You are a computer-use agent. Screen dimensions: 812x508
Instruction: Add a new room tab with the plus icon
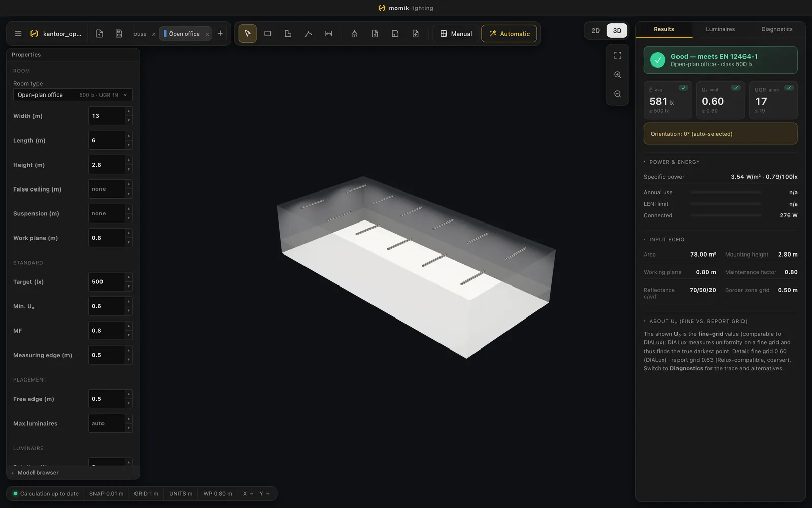[x=220, y=34]
